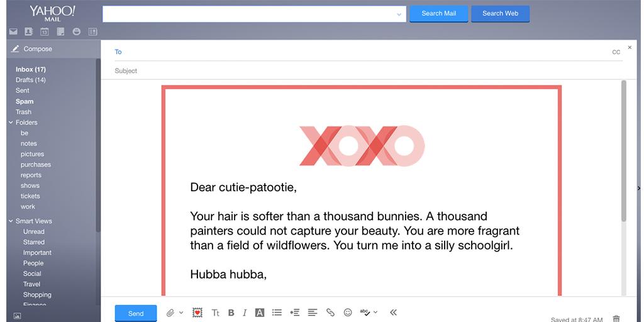Delete the draft with trash icon
Image resolution: width=644 pixels, height=322 pixels.
click(x=616, y=319)
